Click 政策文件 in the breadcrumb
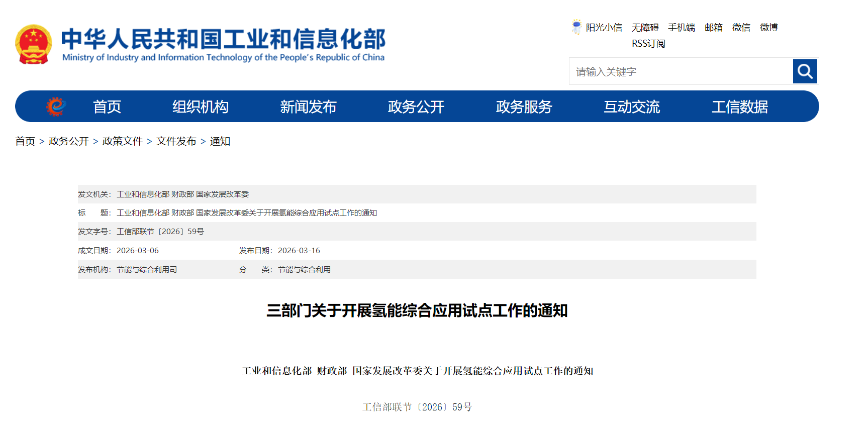 point(123,141)
